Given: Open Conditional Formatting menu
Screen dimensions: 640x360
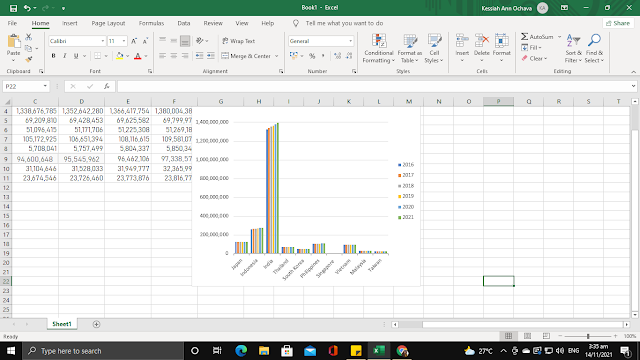Looking at the screenshot, I should pos(379,48).
